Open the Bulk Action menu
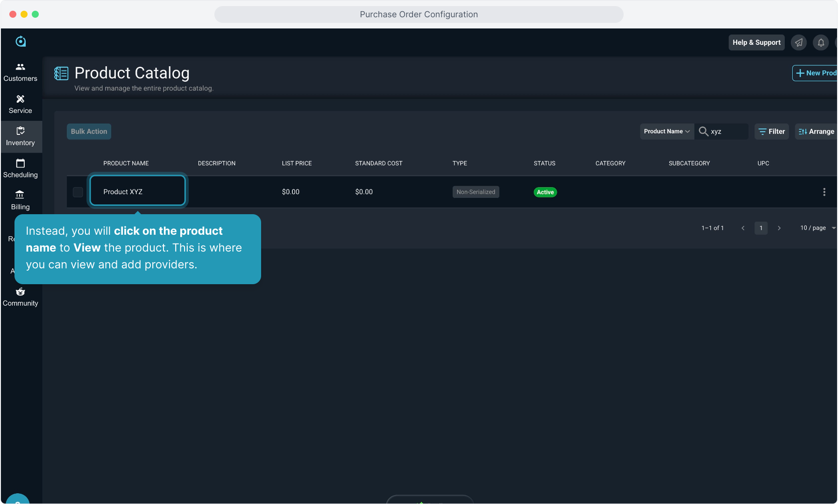 click(89, 132)
